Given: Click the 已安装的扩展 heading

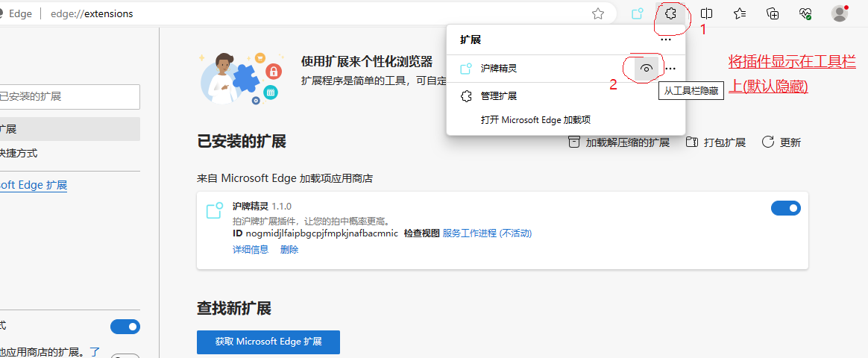Looking at the screenshot, I should tap(242, 142).
